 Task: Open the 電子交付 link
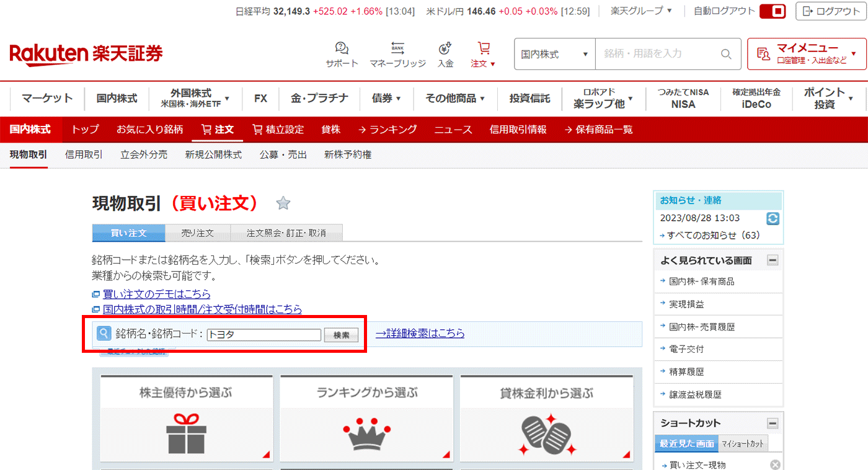686,349
